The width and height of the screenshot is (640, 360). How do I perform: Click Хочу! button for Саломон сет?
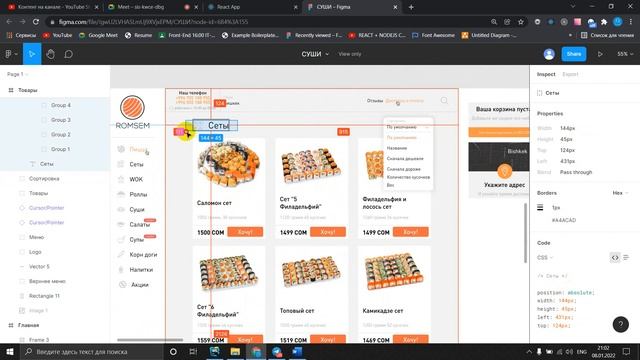pos(245,232)
